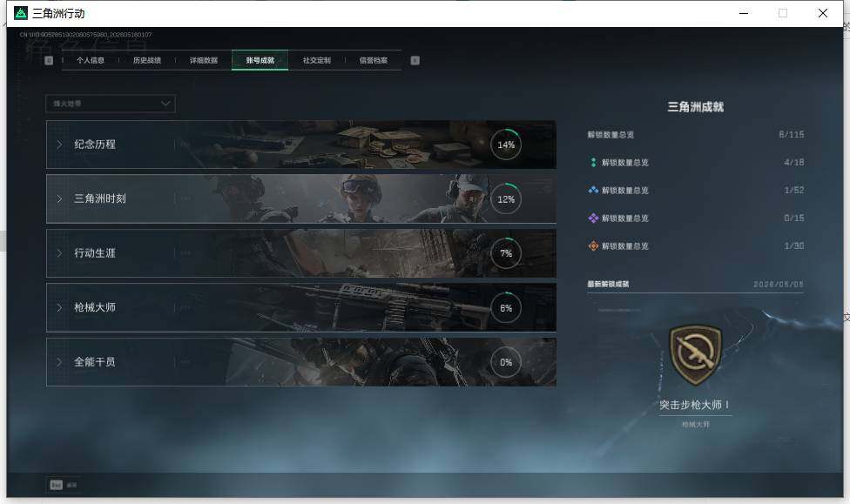
Task: Click the 三角洲成就 heading
Action: coord(696,107)
